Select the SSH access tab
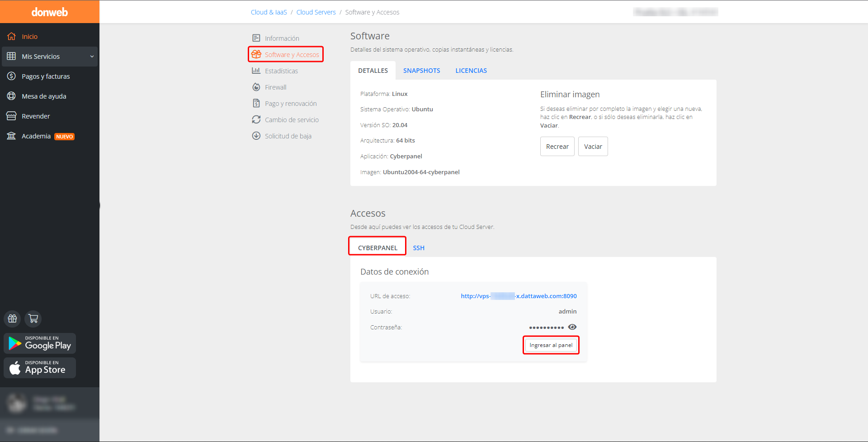The width and height of the screenshot is (868, 442). tap(419, 248)
